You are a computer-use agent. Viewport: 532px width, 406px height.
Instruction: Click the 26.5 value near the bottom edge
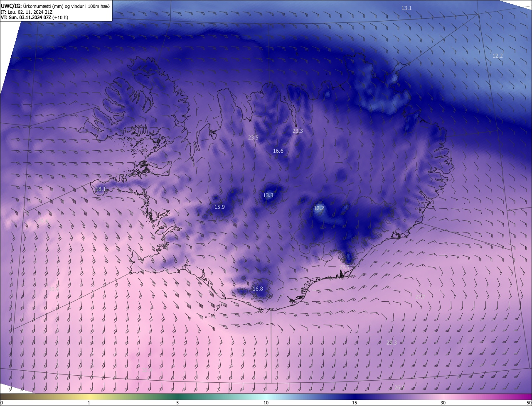coord(399,387)
